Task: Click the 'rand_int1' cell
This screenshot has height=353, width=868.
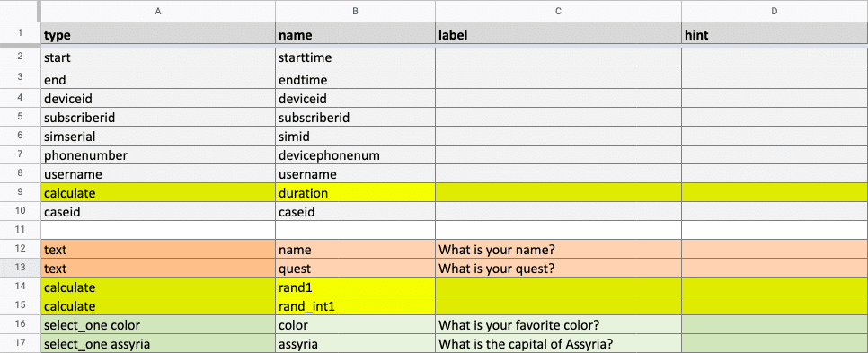Action: [x=356, y=305]
